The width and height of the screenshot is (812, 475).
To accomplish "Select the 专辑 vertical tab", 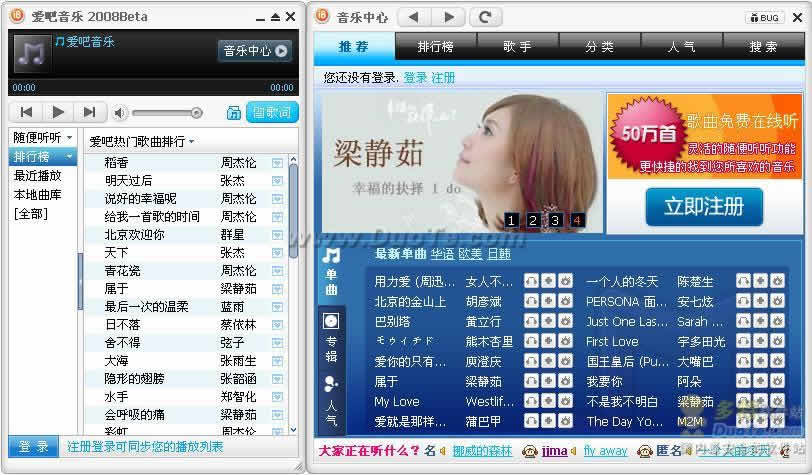I will click(331, 337).
